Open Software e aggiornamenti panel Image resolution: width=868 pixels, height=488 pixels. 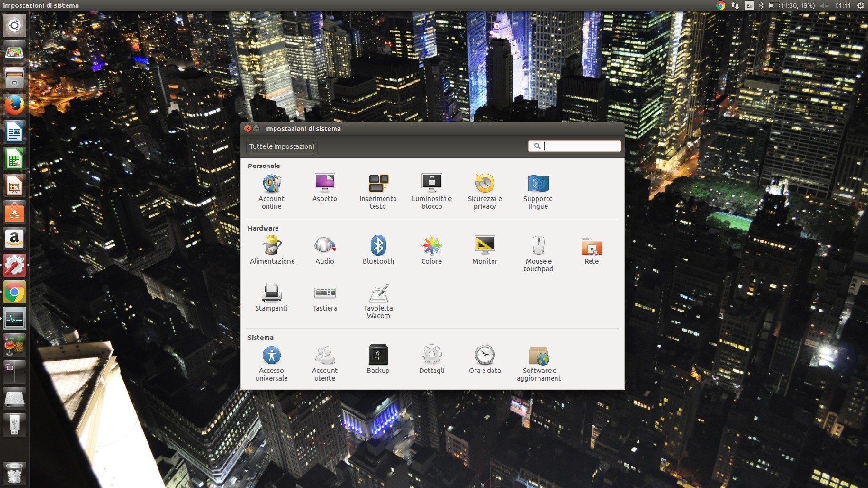538,363
